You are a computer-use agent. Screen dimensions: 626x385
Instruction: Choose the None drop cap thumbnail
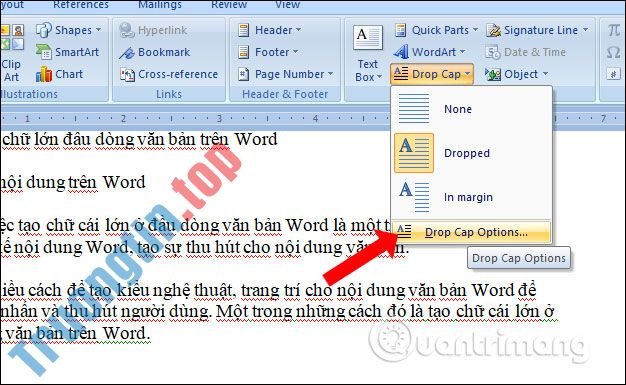414,109
